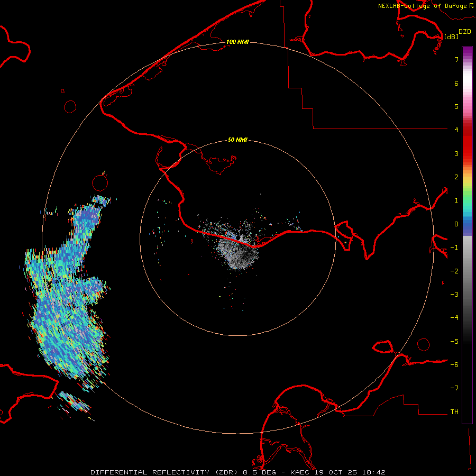Image resolution: width=476 pixels, height=476 pixels.
Task: Click the 7 value on color scale
Action: [456, 59]
